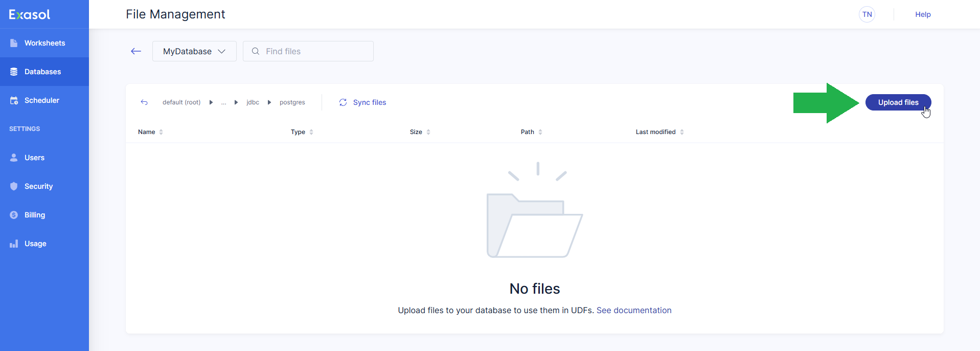Open the Users settings
This screenshot has height=351, width=980.
pyautogui.click(x=34, y=158)
